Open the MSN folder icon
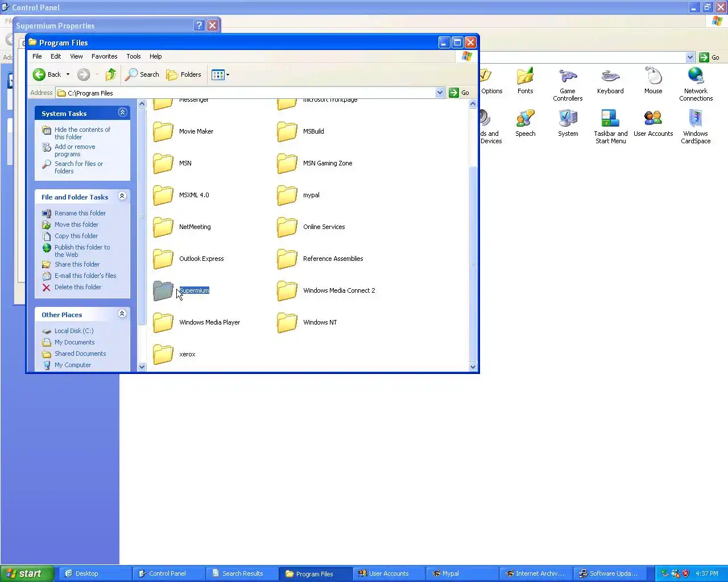 pos(163,163)
